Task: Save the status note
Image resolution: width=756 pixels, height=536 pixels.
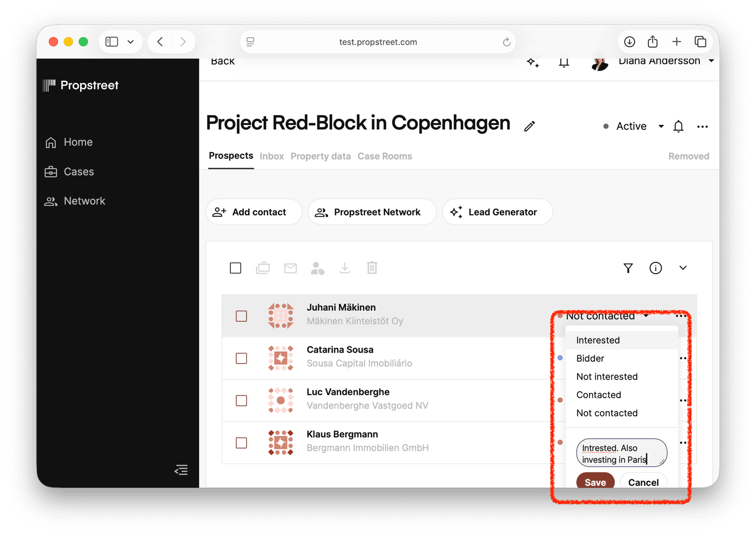Action: (595, 481)
